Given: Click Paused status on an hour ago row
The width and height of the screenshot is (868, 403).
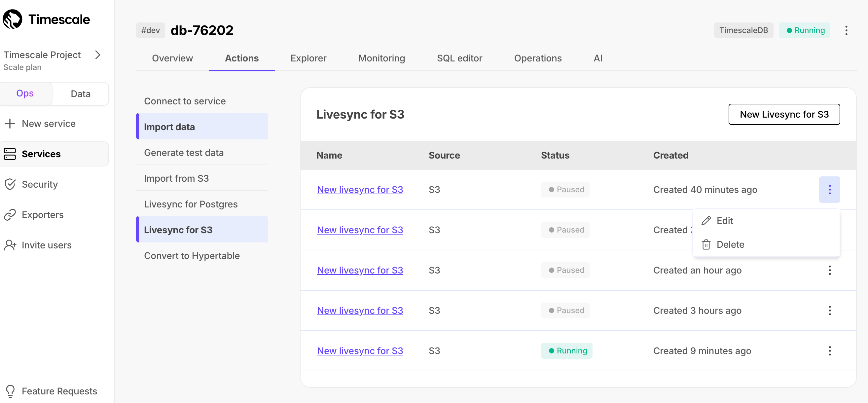Looking at the screenshot, I should pos(565,270).
